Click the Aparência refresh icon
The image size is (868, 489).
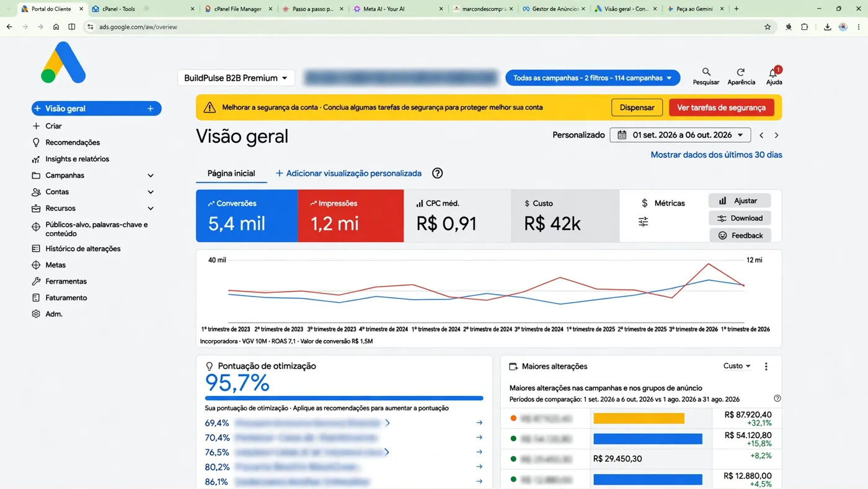click(x=741, y=73)
